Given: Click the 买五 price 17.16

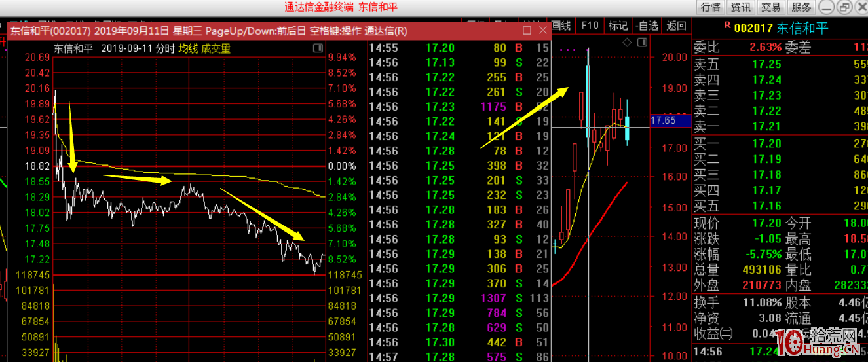Looking at the screenshot, I should [766, 206].
